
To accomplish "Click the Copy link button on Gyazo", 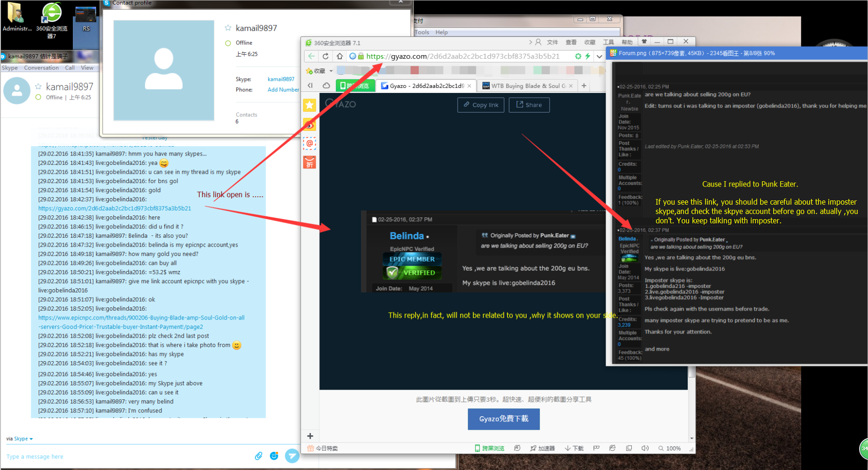I will click(481, 105).
